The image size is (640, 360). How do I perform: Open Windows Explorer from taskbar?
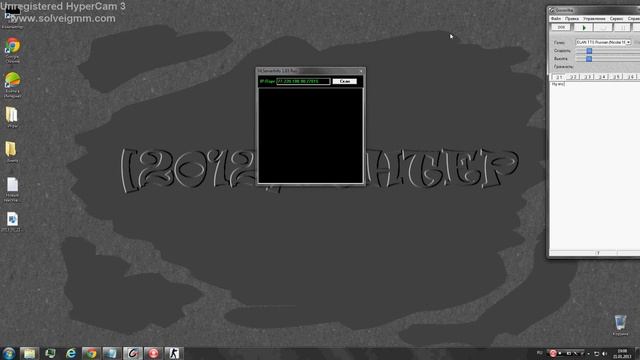(x=29, y=353)
